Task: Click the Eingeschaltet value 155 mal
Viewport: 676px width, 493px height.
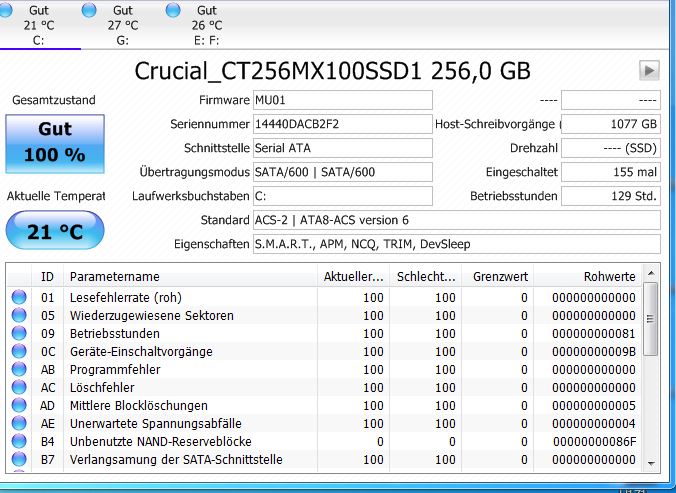Action: point(610,172)
